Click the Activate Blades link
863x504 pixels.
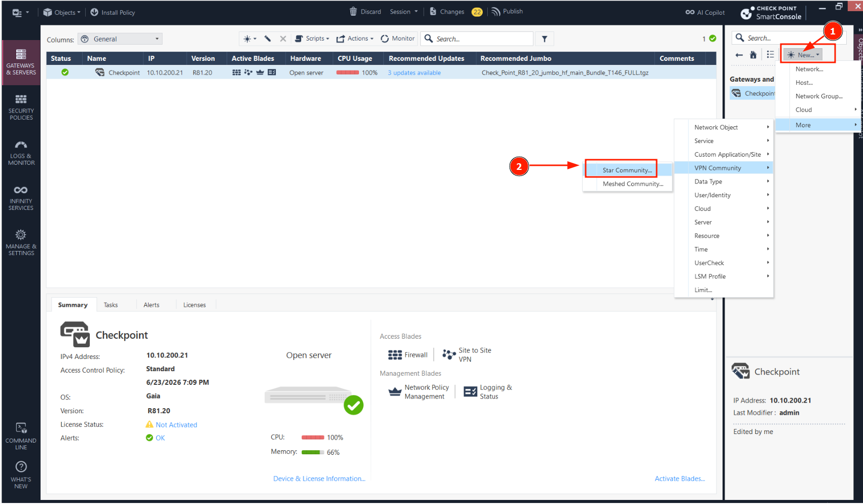[x=679, y=479]
